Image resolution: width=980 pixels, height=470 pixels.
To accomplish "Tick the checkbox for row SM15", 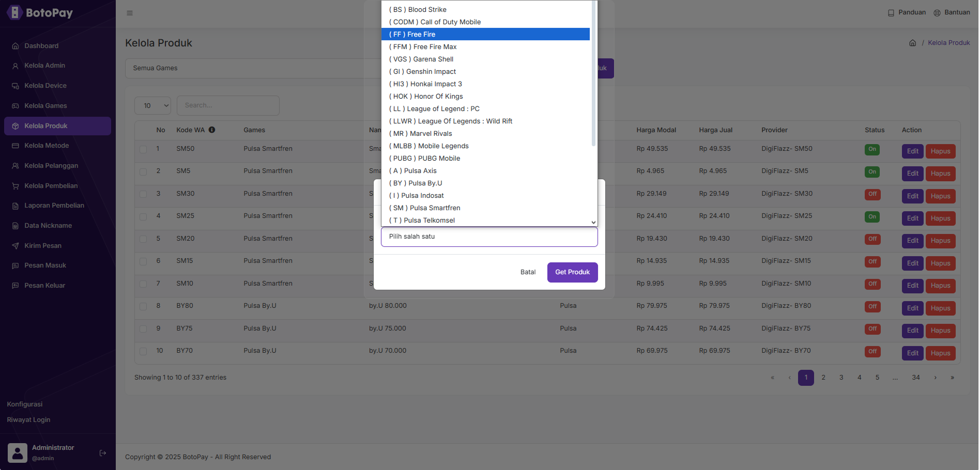I will pyautogui.click(x=143, y=261).
